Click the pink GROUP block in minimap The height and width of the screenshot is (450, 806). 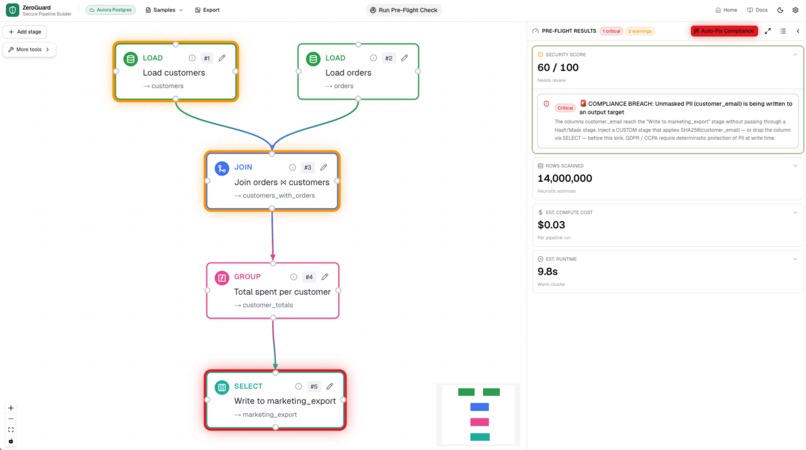click(x=479, y=422)
